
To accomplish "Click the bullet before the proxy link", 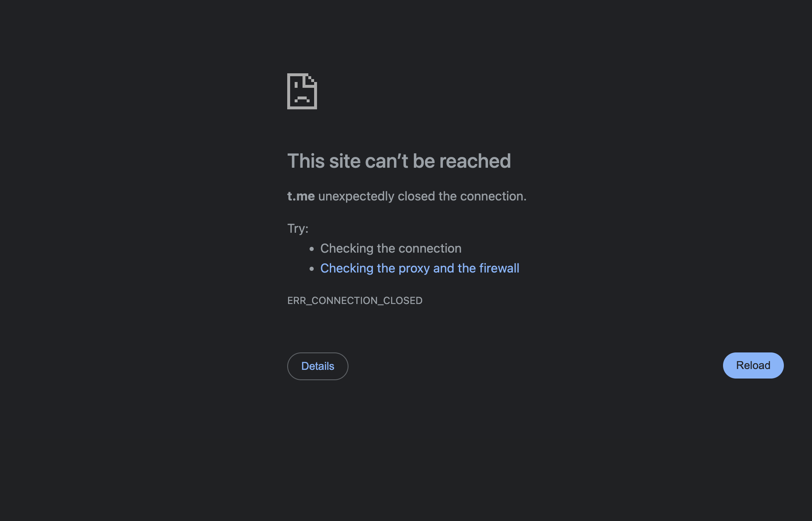I will point(312,268).
